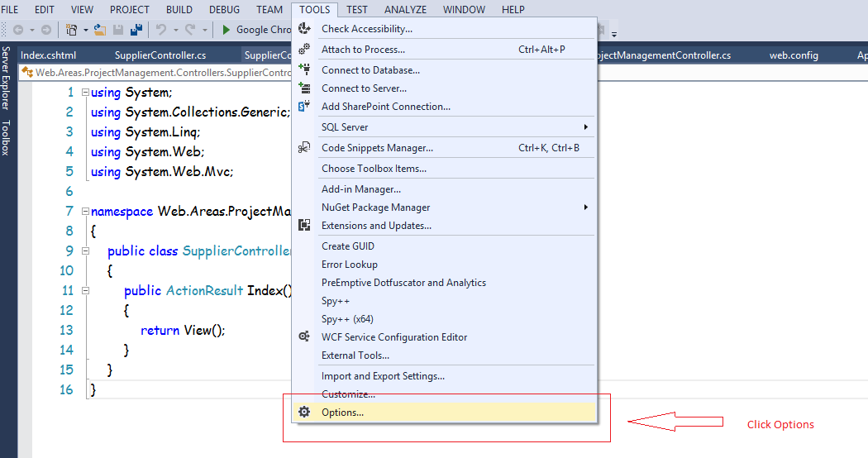The image size is (868, 458).
Task: Collapse the using directives at line 1
Action: coord(85,93)
